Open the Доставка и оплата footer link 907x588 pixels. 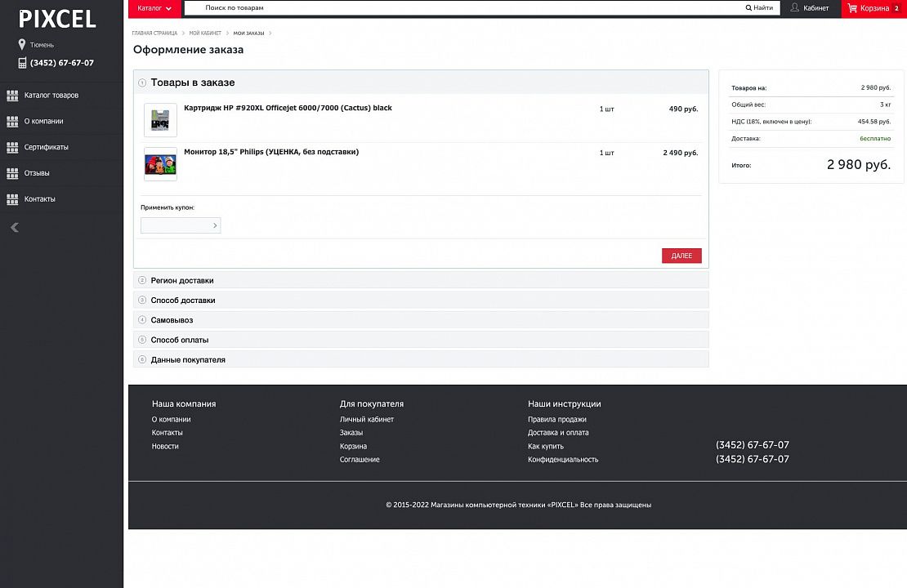point(558,433)
